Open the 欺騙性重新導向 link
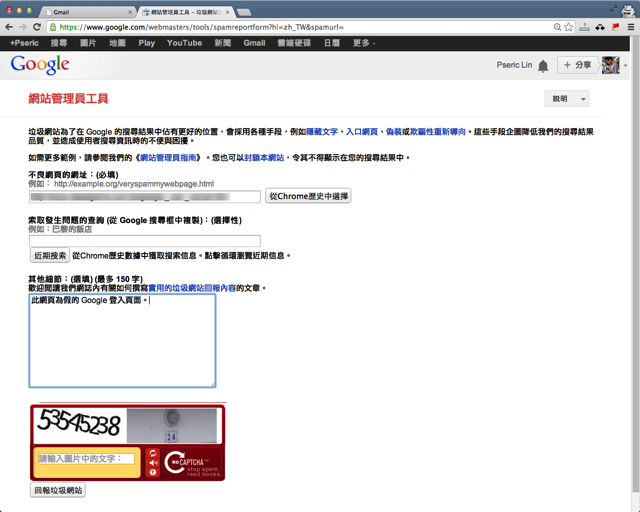Screen dimensions: 640x512 [x=438, y=132]
